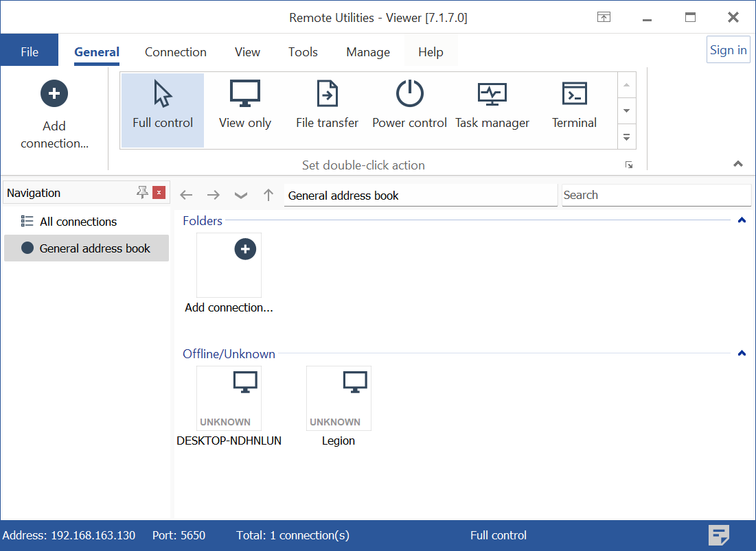756x551 pixels.
Task: Select All connections in Navigation
Action: 78,222
